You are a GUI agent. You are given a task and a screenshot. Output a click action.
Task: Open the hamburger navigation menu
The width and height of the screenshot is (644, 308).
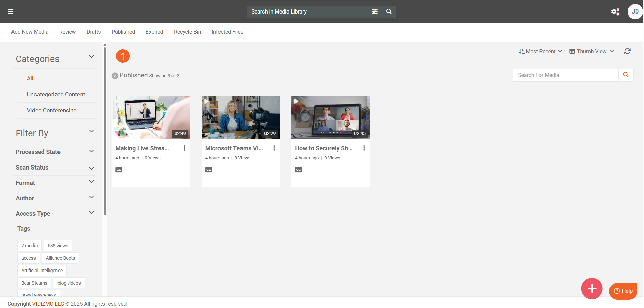[x=11, y=11]
